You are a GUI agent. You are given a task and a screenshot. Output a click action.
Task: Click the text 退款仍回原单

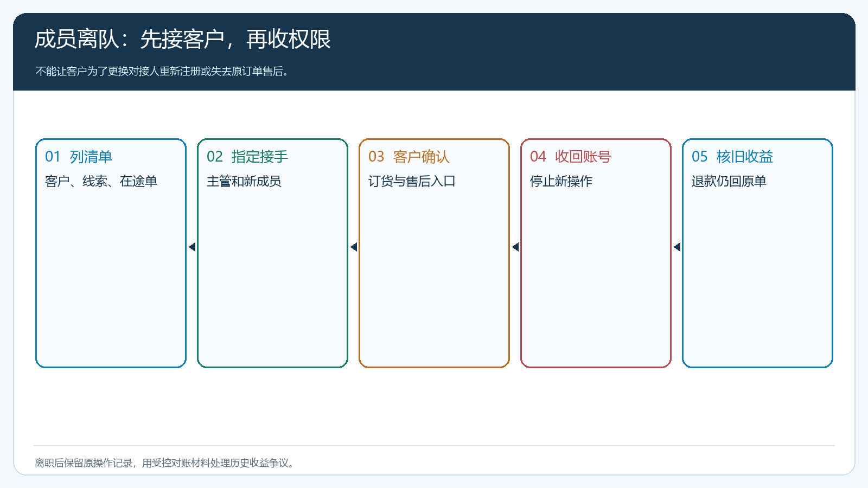coord(729,181)
